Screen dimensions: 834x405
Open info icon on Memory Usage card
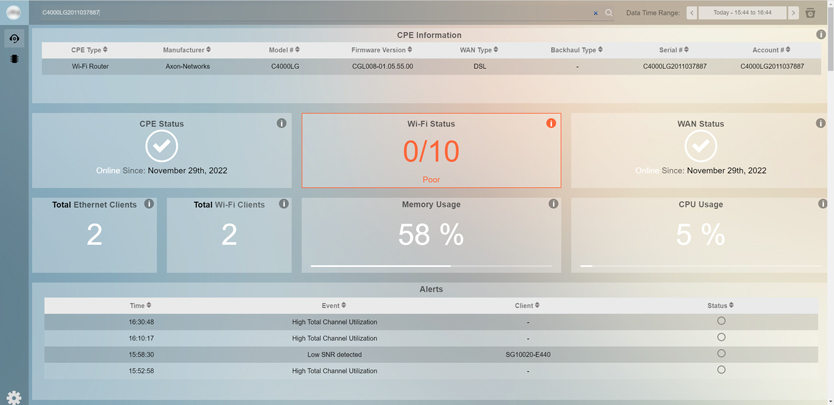553,204
